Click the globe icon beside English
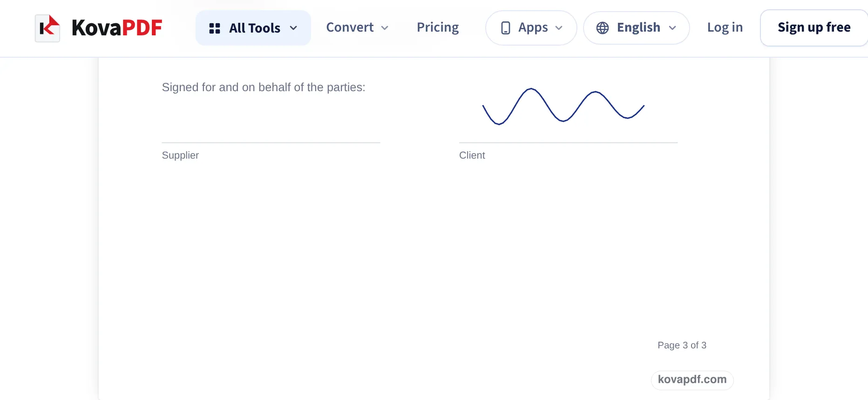This screenshot has width=868, height=400. click(x=603, y=28)
